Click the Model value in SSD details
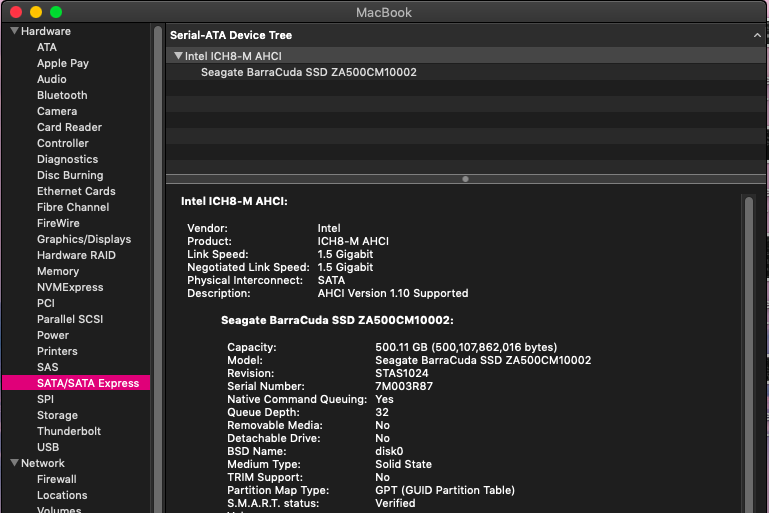769x513 pixels. (x=483, y=360)
